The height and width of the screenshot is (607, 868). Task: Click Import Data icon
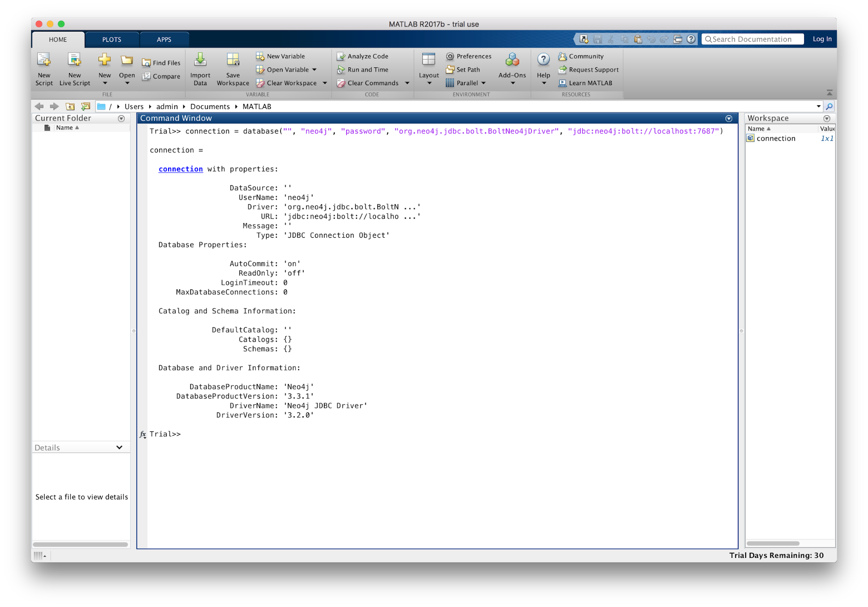tap(200, 60)
